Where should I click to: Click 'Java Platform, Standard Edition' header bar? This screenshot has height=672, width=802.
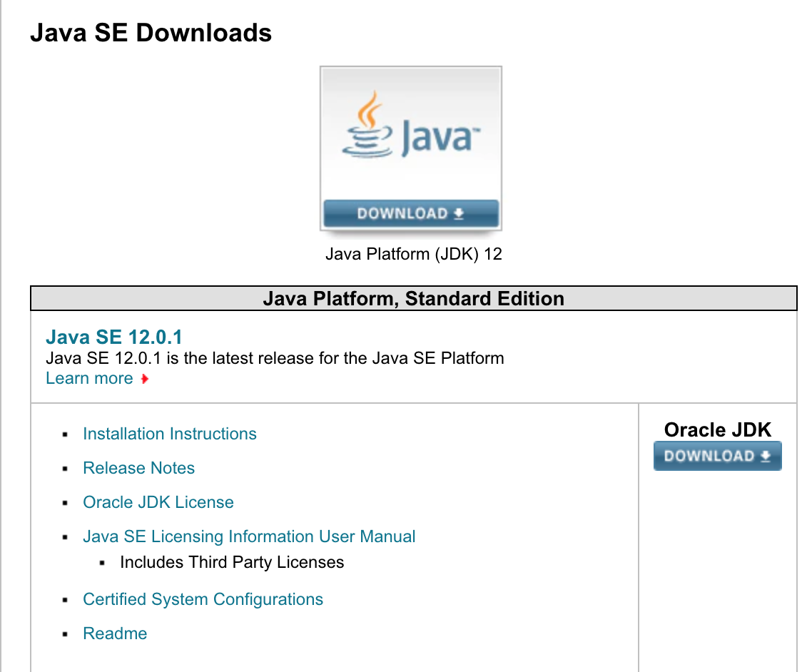[x=413, y=298]
